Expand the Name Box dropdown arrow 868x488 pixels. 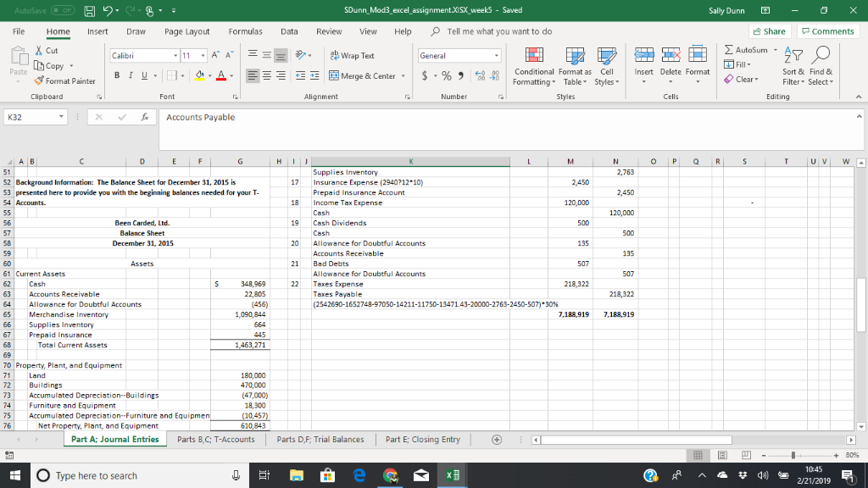click(x=62, y=117)
